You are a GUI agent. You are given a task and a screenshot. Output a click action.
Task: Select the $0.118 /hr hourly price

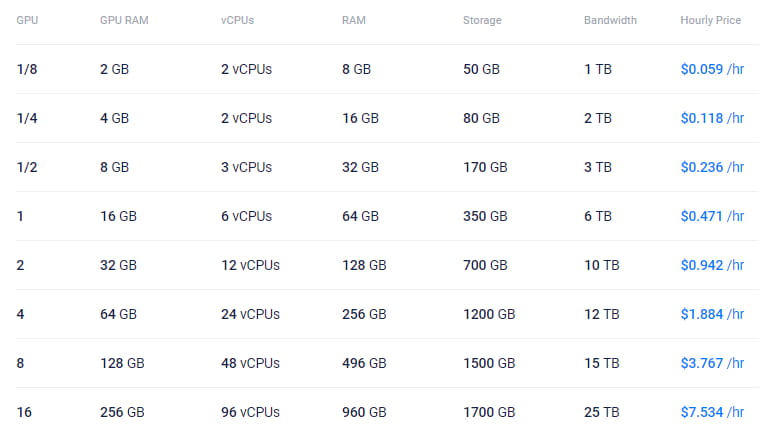click(712, 118)
